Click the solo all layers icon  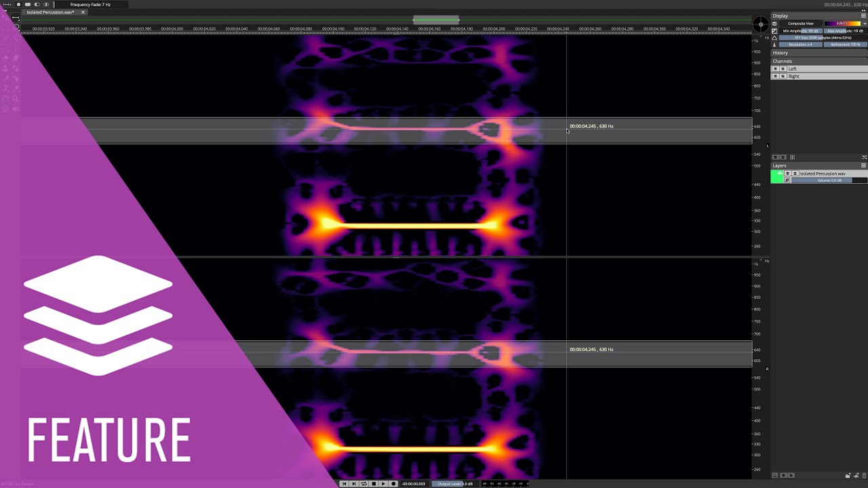click(791, 475)
